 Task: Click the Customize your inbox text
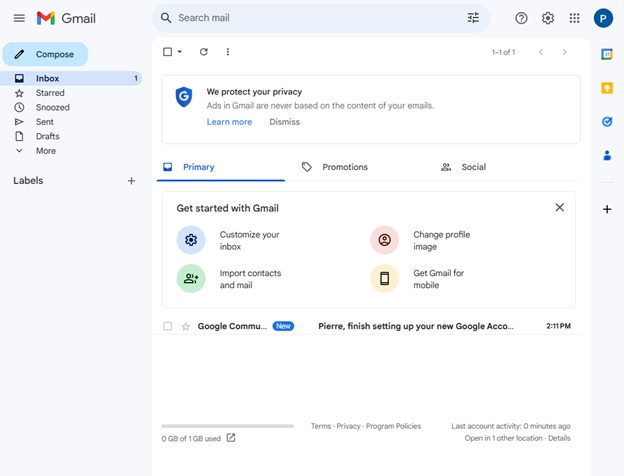click(249, 240)
